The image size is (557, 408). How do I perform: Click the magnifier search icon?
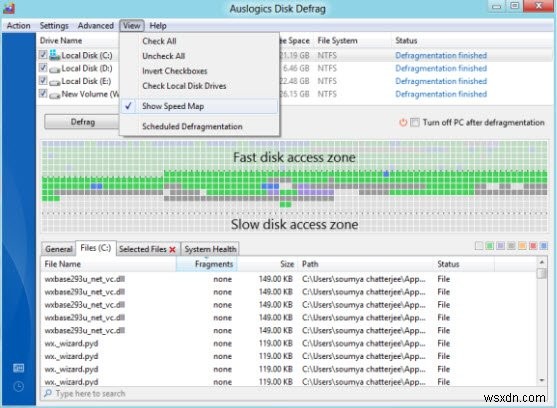48,393
